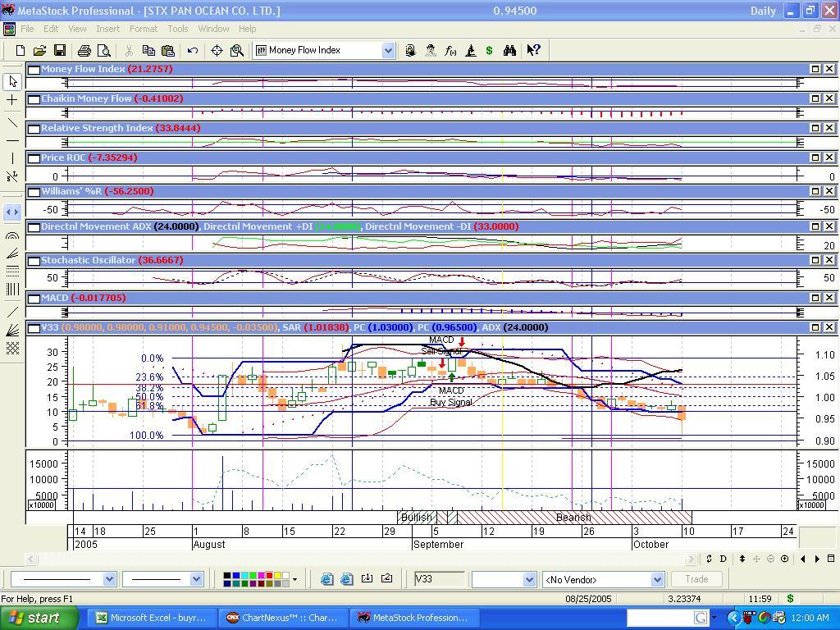The image size is (840, 630).
Task: Open the MACD panel menu box
Action: point(34,298)
